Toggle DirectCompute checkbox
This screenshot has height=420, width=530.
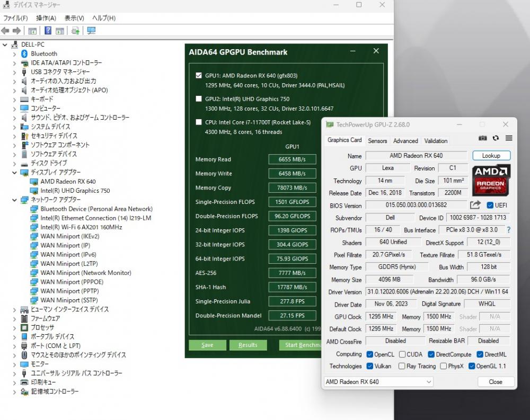(x=431, y=354)
